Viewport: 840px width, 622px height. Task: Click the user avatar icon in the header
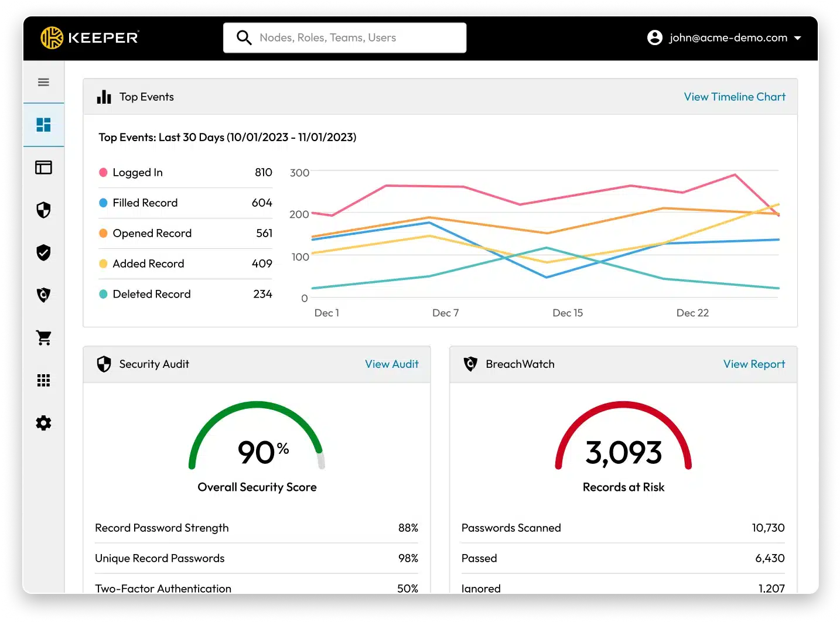654,37
